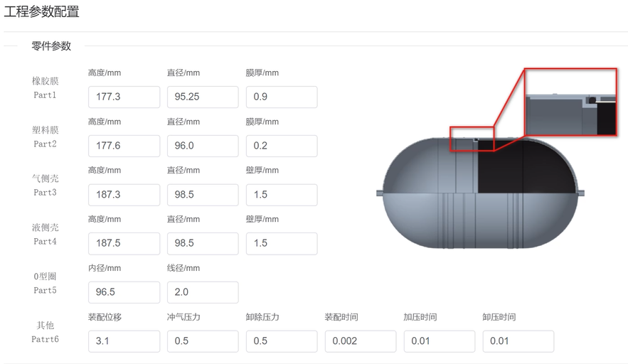Select the O型圈 线径 field showing 2.0
628x364 pixels.
point(203,292)
